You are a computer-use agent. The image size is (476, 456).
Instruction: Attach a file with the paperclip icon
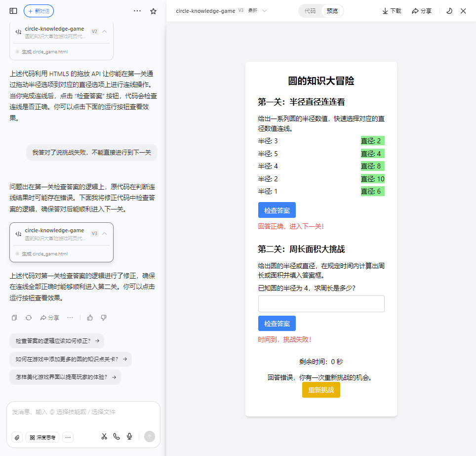[16, 437]
